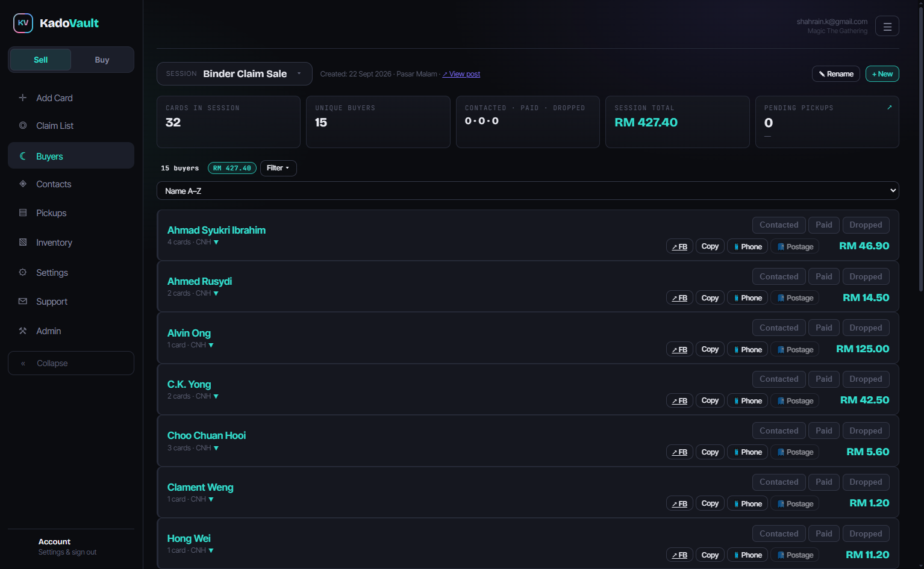Mark Alvin Ong as Paid

click(x=823, y=328)
